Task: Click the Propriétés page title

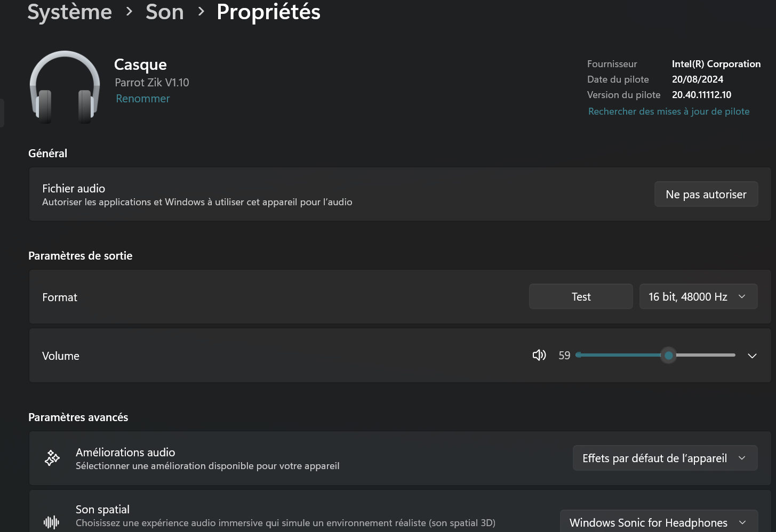Action: coord(268,12)
